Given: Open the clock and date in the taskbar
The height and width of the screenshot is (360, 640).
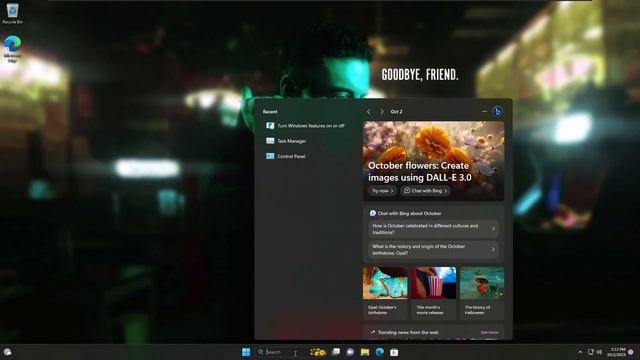Looking at the screenshot, I should point(616,352).
